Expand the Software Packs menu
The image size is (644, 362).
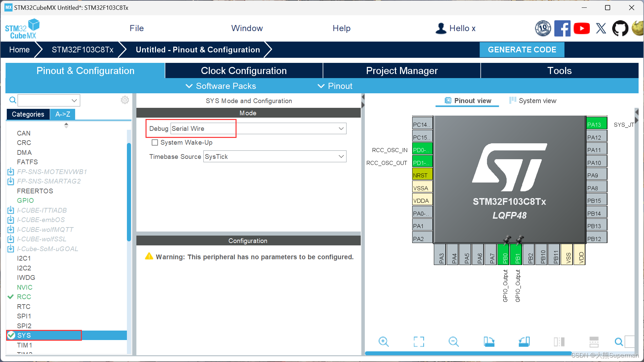point(221,86)
